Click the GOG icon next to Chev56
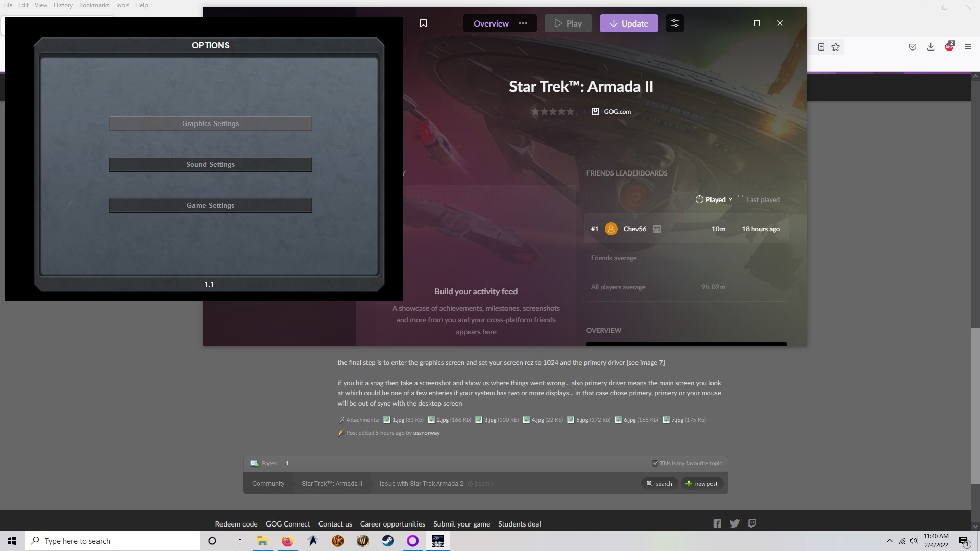Screen dimensions: 980x551 (x=657, y=229)
